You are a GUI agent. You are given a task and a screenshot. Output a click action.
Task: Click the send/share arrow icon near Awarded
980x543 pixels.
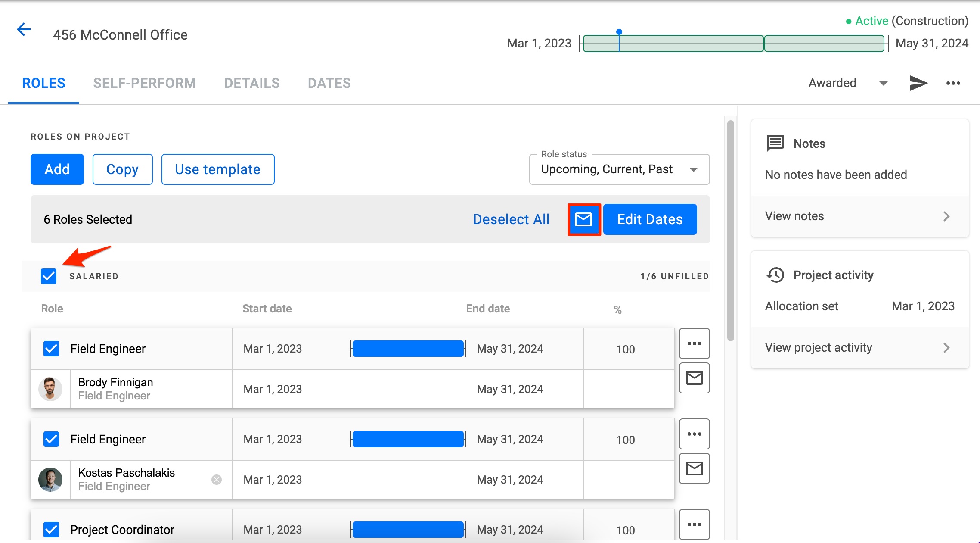(x=918, y=83)
